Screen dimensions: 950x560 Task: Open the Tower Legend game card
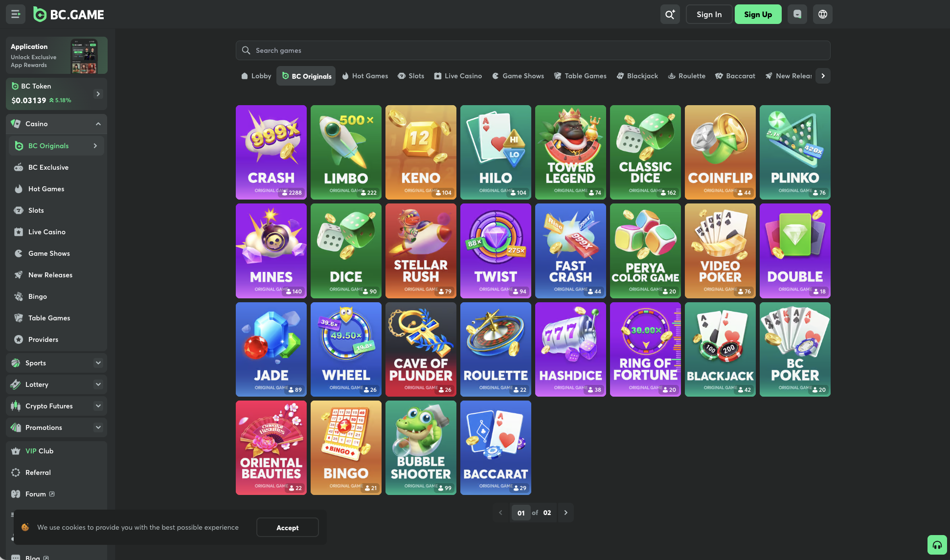(x=570, y=152)
